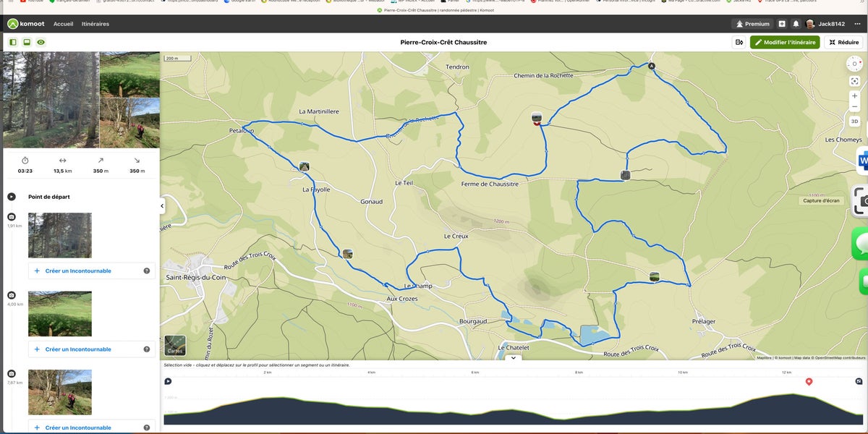Select the Point de départ entry
Viewport: 868px width, 434px height.
coord(49,197)
